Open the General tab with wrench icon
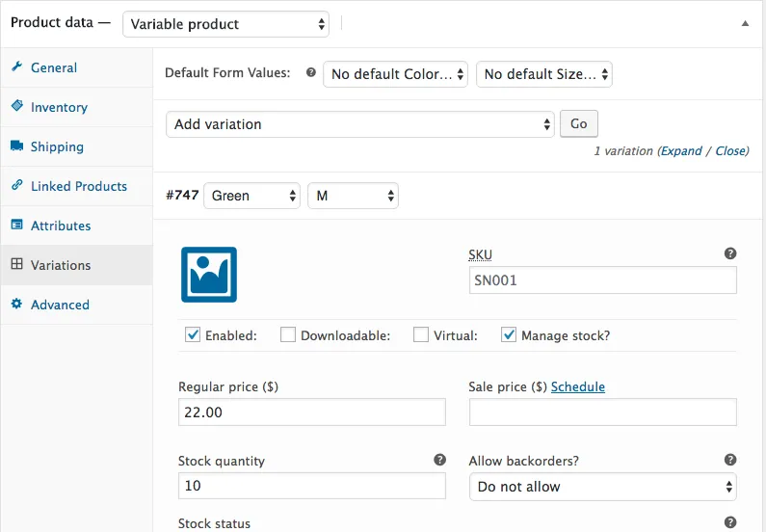 point(53,67)
